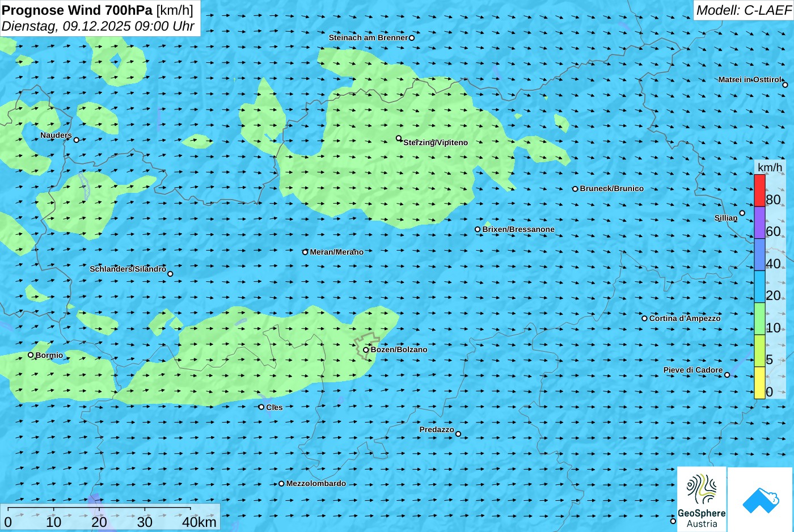Click the "Prognose Wind 700hPa" title

77,10
